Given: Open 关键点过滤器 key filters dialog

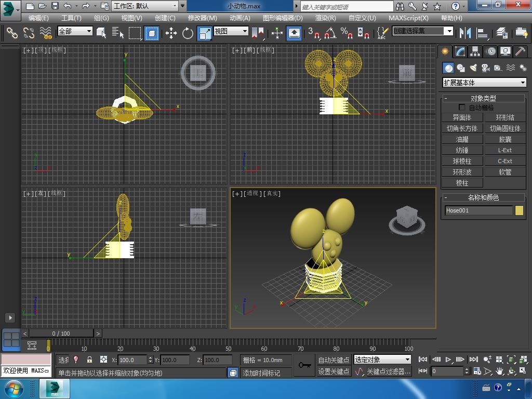Looking at the screenshot, I should [x=389, y=371].
